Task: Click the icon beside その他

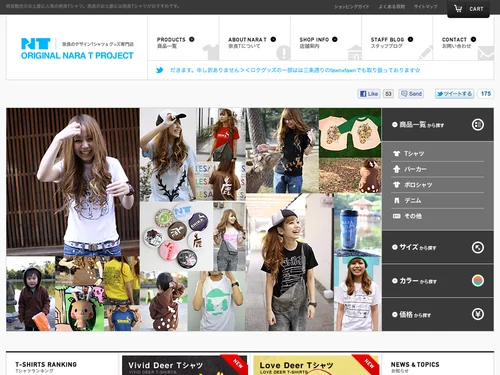Action: pyautogui.click(x=396, y=216)
